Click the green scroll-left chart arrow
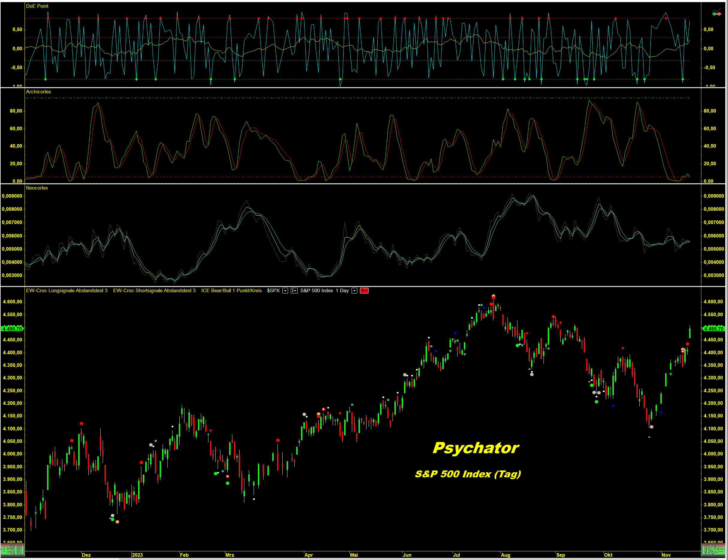Viewport: 728px width, 560px height. tap(715, 14)
